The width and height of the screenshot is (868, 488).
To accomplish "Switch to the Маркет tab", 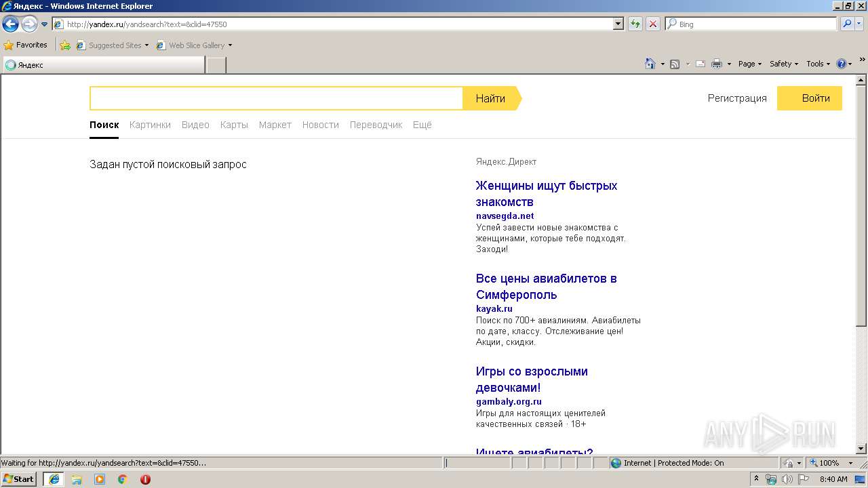I will 275,125.
